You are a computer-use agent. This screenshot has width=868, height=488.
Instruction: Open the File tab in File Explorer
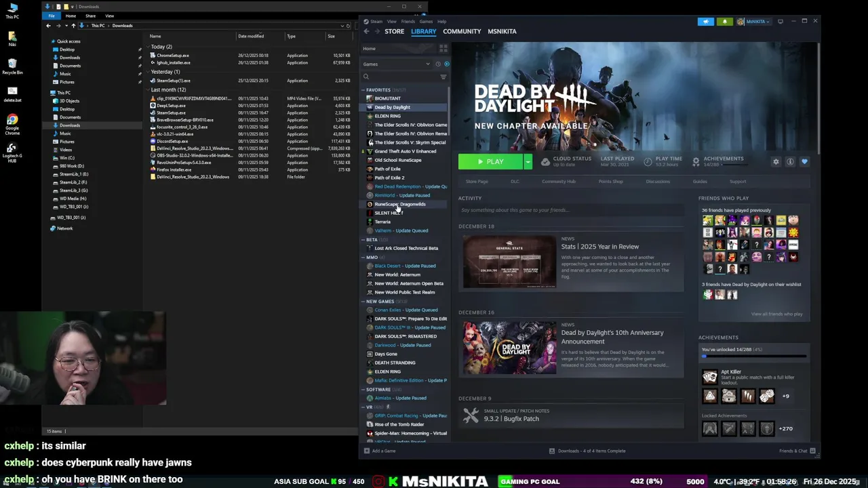52,16
